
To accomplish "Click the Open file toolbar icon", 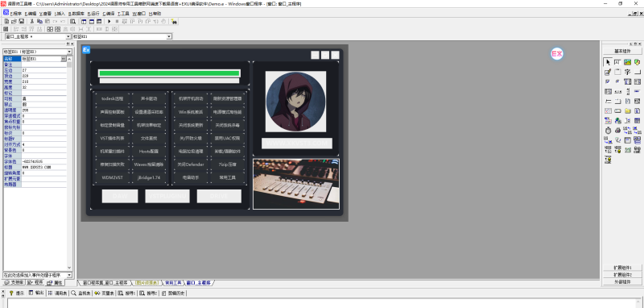I will tap(14, 22).
